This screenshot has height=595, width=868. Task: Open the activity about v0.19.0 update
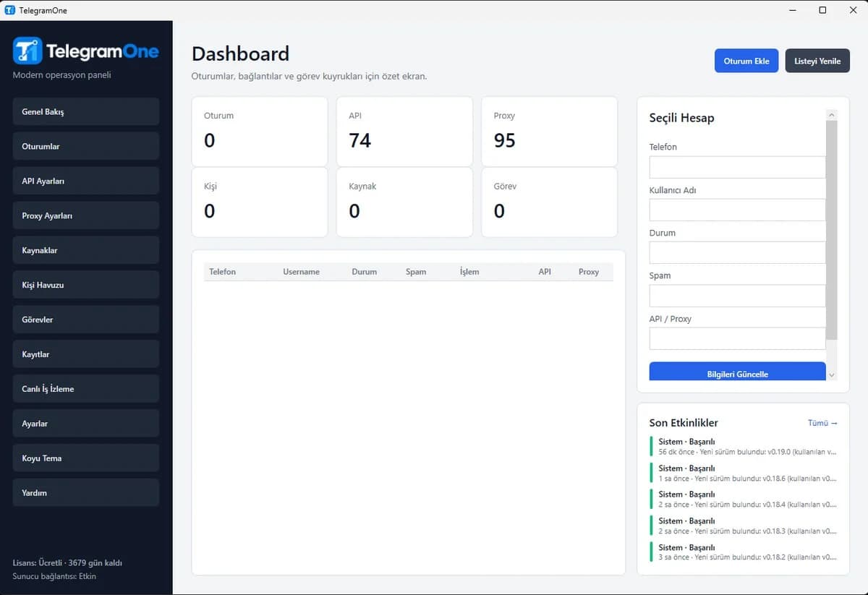[744, 446]
